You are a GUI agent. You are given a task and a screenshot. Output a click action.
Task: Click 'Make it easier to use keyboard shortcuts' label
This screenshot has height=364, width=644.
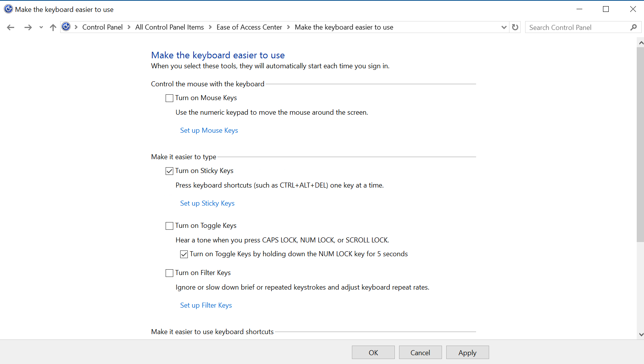[212, 332]
